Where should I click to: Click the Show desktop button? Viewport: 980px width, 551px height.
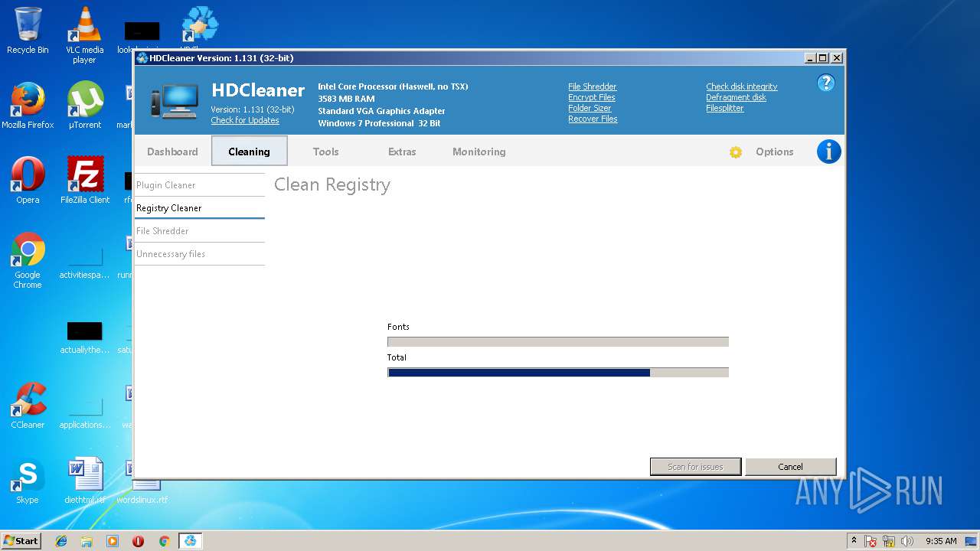click(x=972, y=541)
